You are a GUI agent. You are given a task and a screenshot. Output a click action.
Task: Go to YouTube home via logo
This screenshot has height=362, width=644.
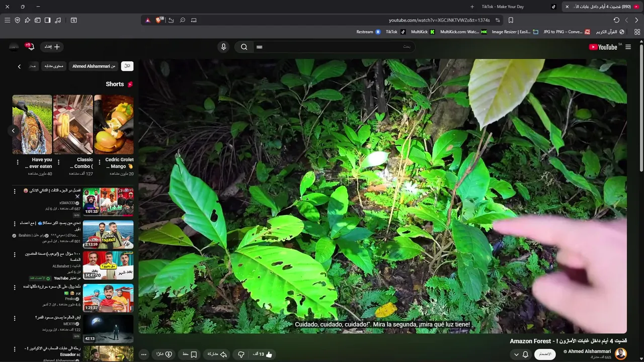pos(603,47)
